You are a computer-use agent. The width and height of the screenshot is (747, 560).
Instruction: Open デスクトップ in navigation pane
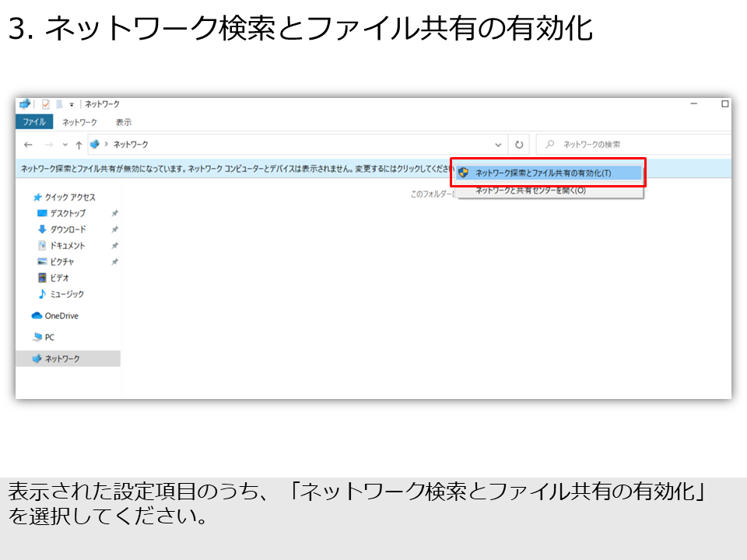68,213
